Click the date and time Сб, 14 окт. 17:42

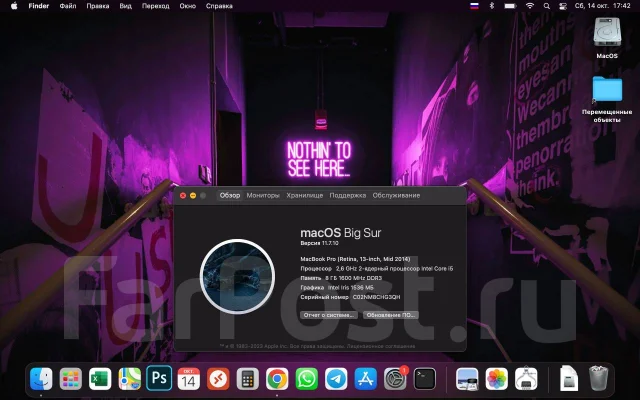pyautogui.click(x=602, y=6)
